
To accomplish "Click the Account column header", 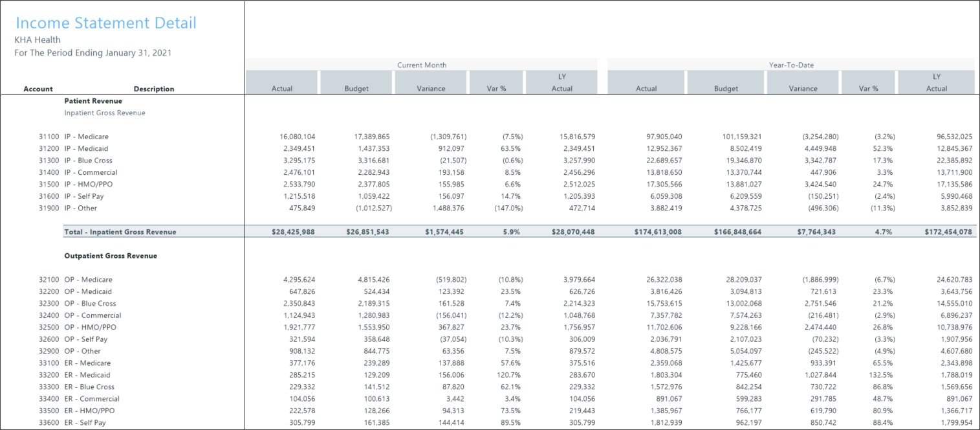I will (x=38, y=89).
